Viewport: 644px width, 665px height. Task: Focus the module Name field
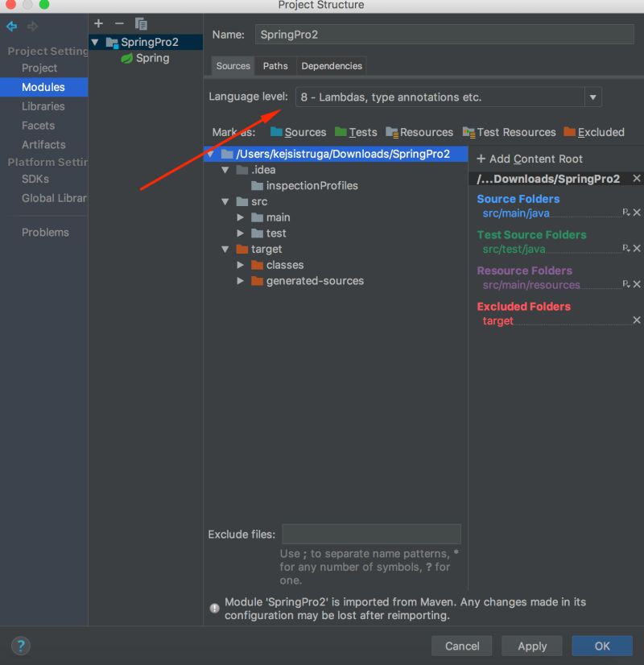click(x=444, y=35)
